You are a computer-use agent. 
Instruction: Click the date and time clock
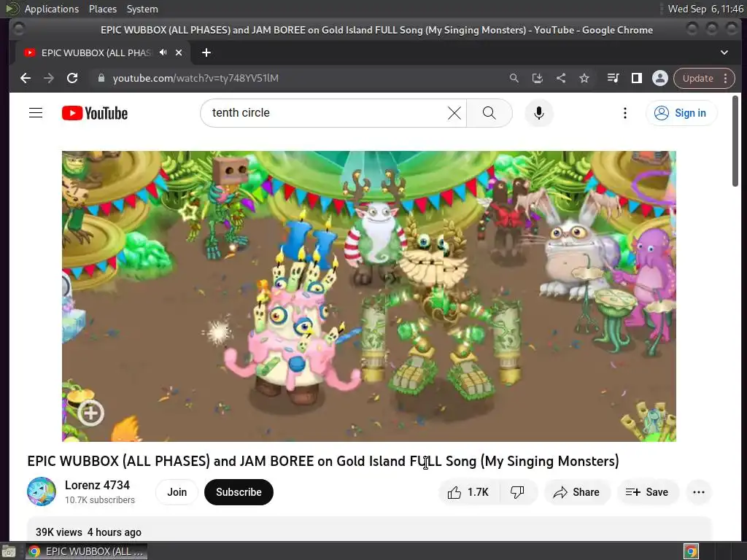pos(705,9)
